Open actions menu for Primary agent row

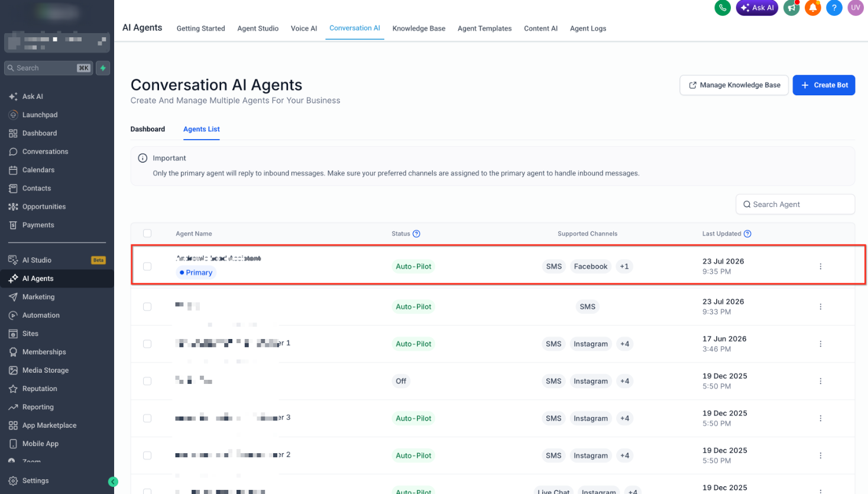point(821,266)
